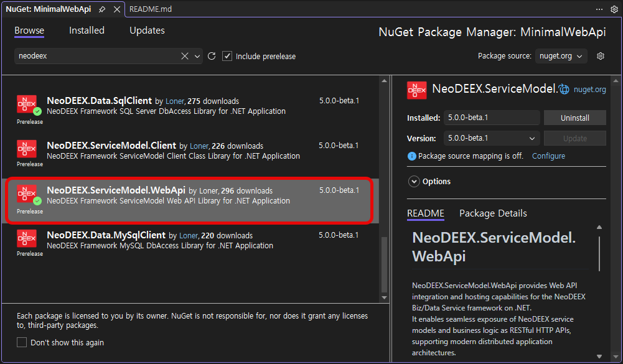623x364 pixels.
Task: Click the package list scrollbar thumb
Action: 384,264
